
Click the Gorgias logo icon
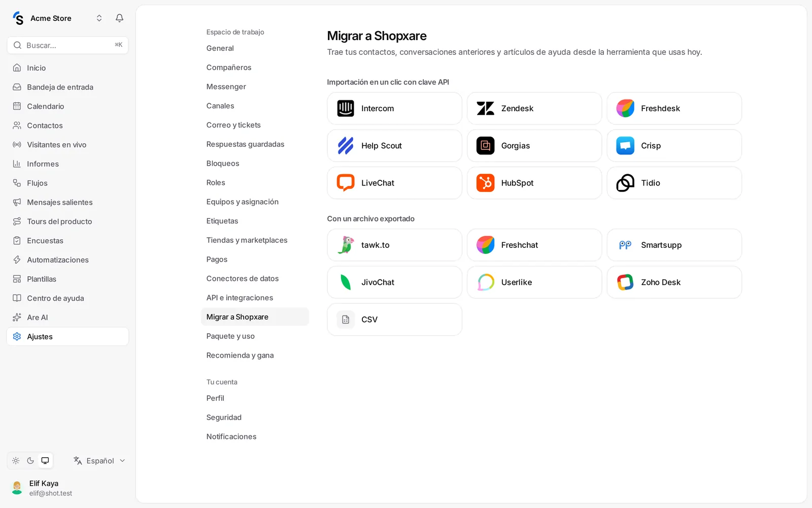click(486, 146)
